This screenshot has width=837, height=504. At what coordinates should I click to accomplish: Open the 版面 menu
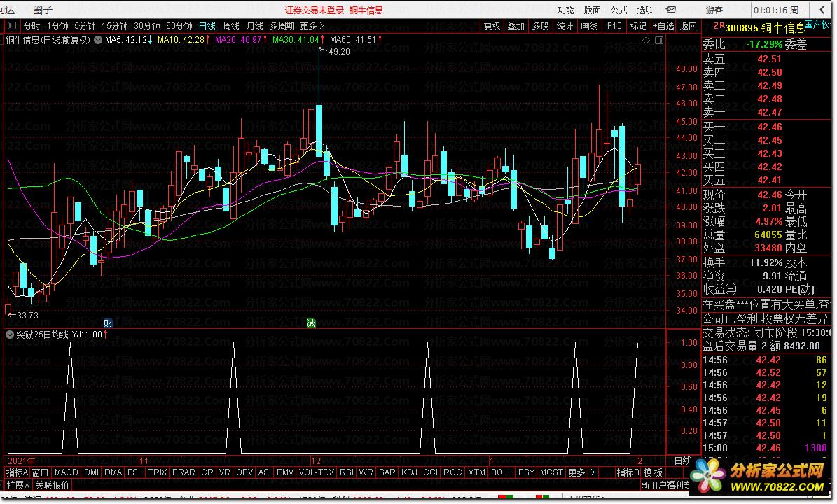(x=592, y=10)
